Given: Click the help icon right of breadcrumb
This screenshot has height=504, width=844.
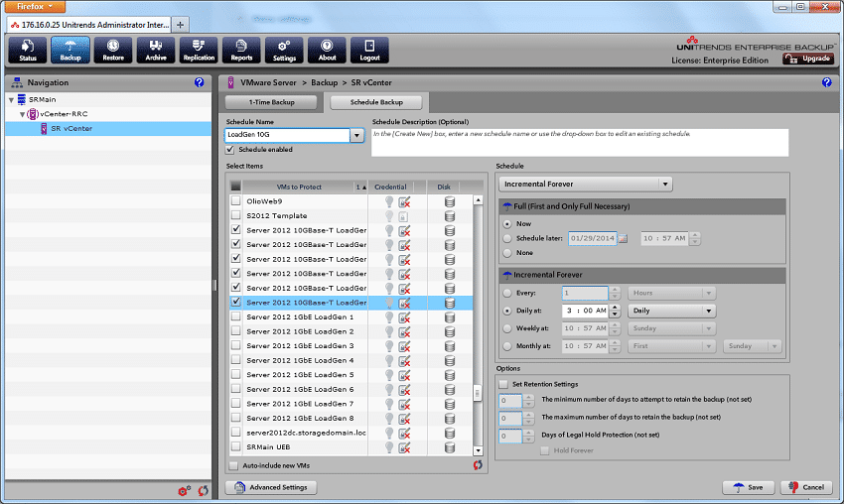Looking at the screenshot, I should (827, 82).
